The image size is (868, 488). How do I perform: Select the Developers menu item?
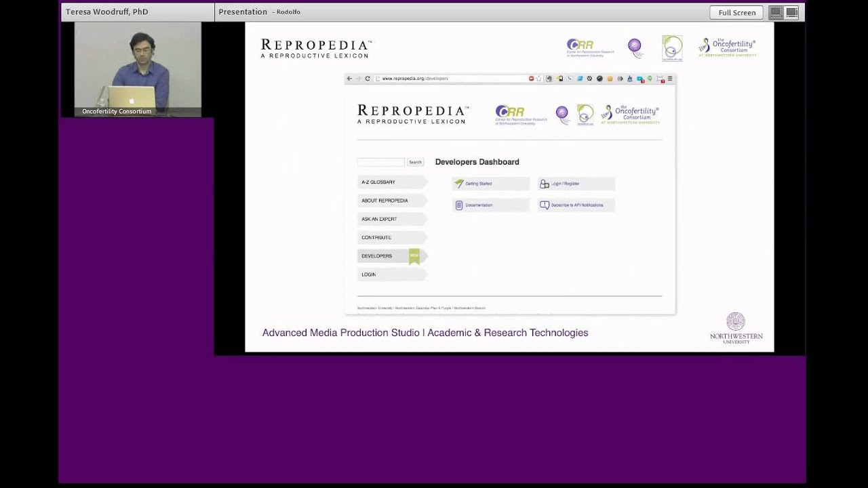tap(393, 256)
